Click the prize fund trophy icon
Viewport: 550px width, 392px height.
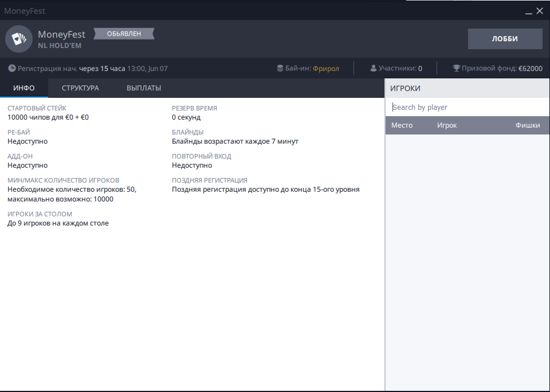[x=456, y=69]
